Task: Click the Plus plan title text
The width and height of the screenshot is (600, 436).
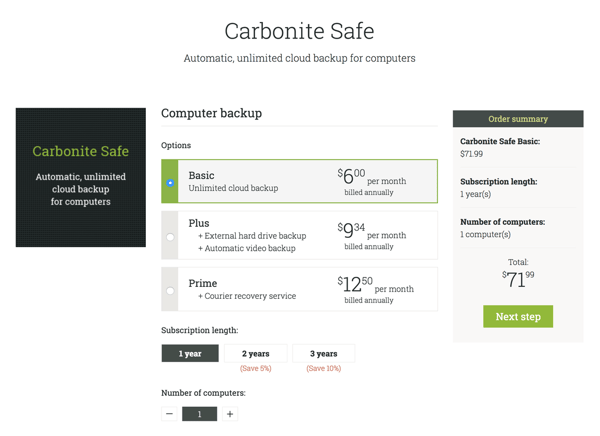Action: point(199,223)
